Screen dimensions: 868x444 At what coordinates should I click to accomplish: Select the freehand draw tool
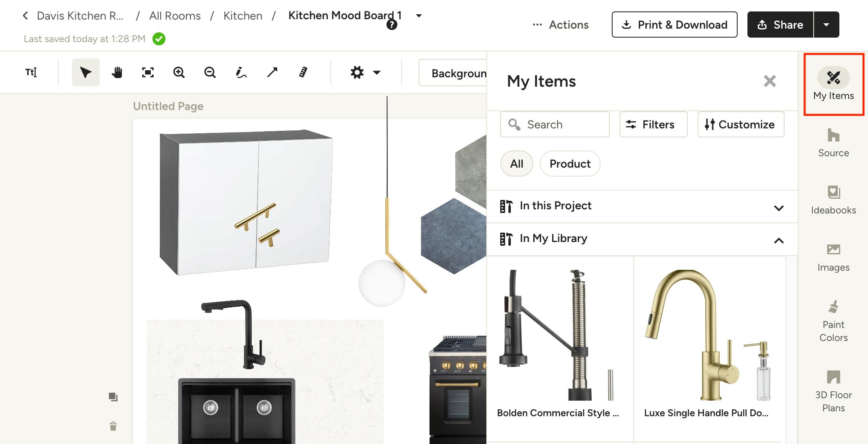[241, 72]
